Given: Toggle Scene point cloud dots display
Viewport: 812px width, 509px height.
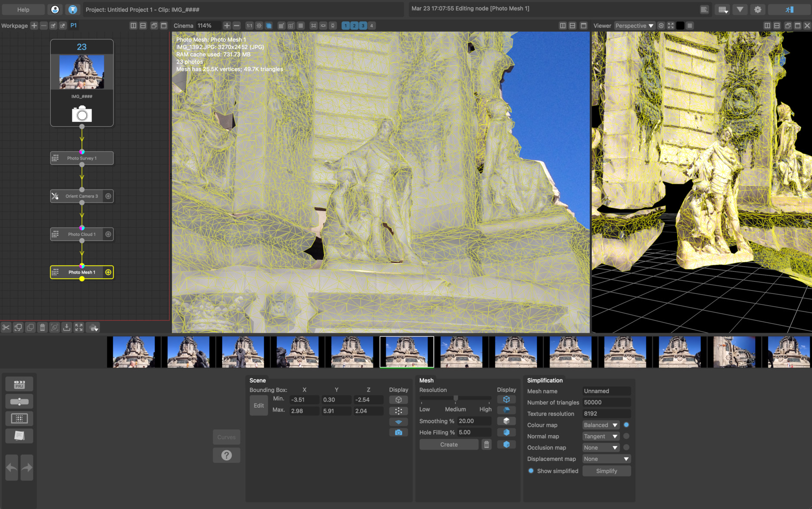Looking at the screenshot, I should [x=399, y=411].
